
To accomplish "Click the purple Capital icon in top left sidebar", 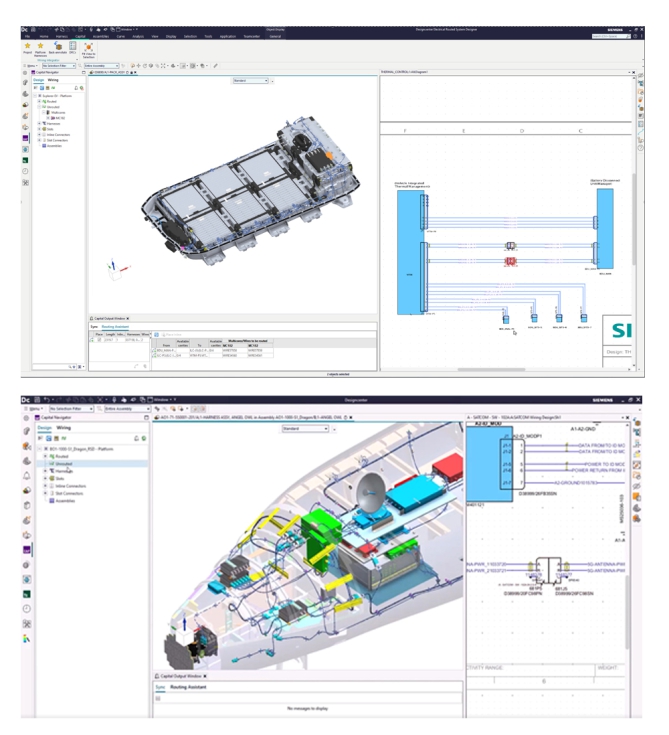I will 25,138.
